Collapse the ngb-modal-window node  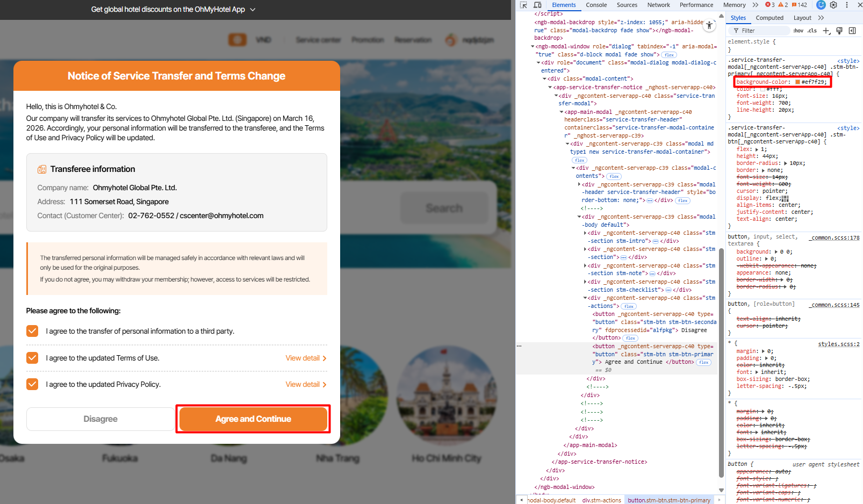click(533, 47)
